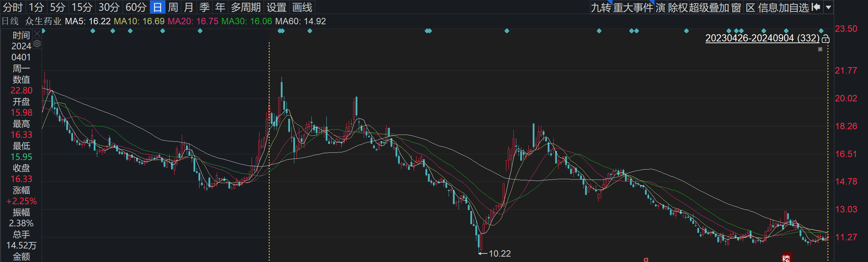Switch to the 分时 intraday chart tab

click(13, 7)
